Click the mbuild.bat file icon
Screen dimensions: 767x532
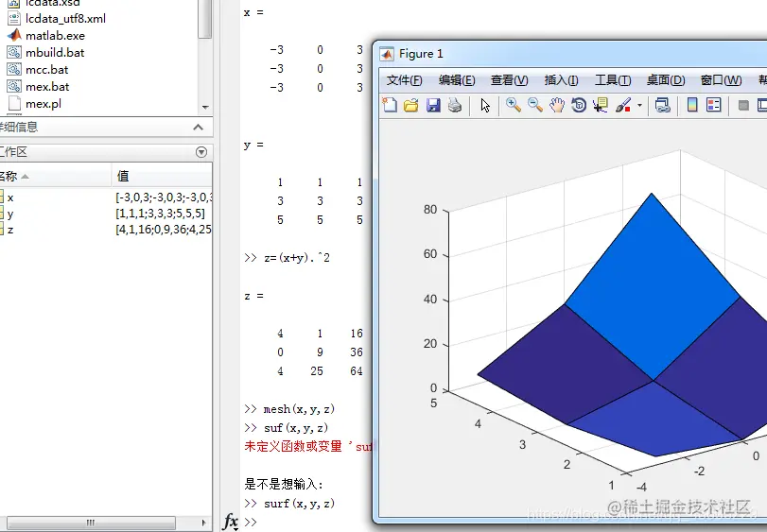pyautogui.click(x=14, y=52)
